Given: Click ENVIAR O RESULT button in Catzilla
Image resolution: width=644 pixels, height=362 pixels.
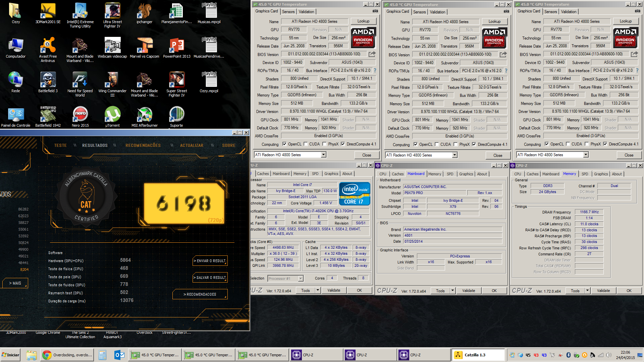Looking at the screenshot, I should pos(210,261).
